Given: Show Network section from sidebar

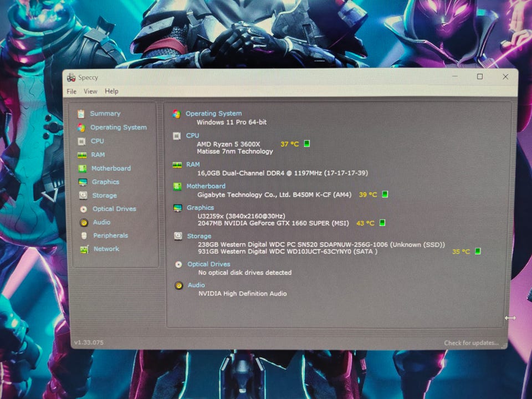Looking at the screenshot, I should [106, 249].
